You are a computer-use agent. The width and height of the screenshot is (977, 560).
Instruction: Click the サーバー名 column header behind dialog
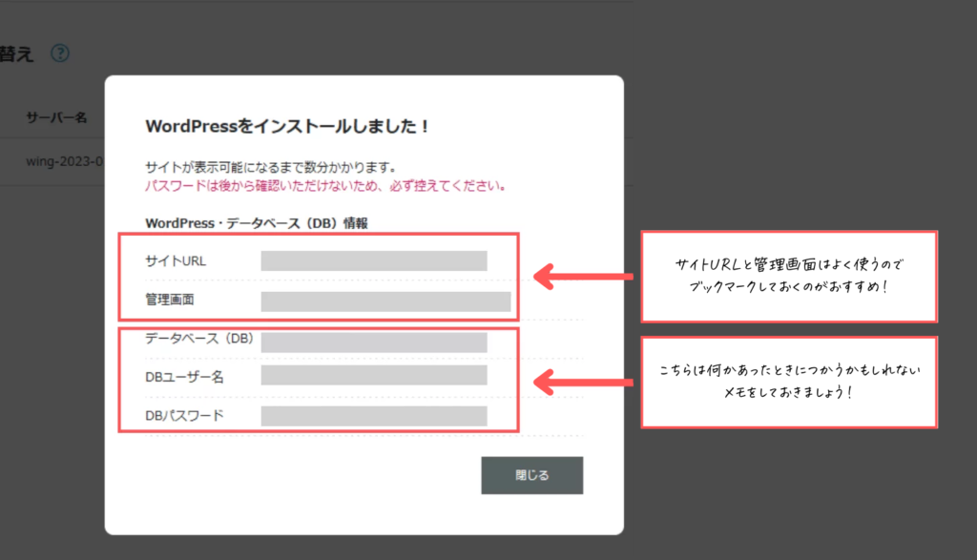click(x=56, y=117)
